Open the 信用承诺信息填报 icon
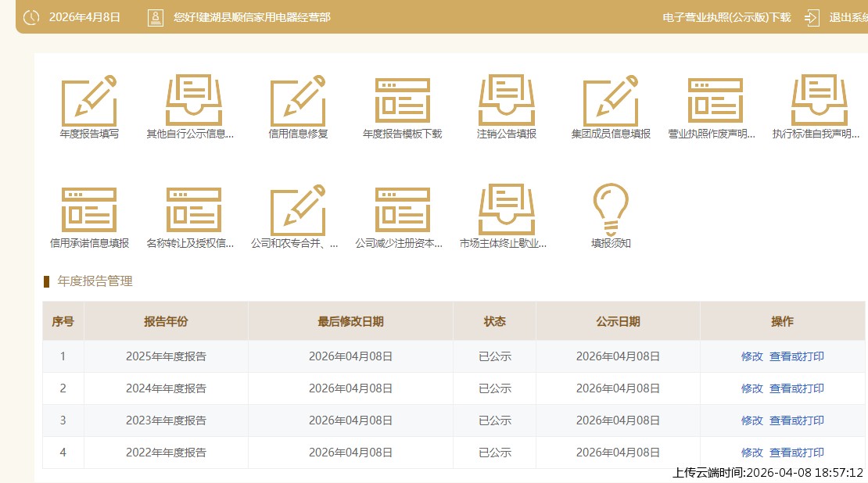 (89, 210)
